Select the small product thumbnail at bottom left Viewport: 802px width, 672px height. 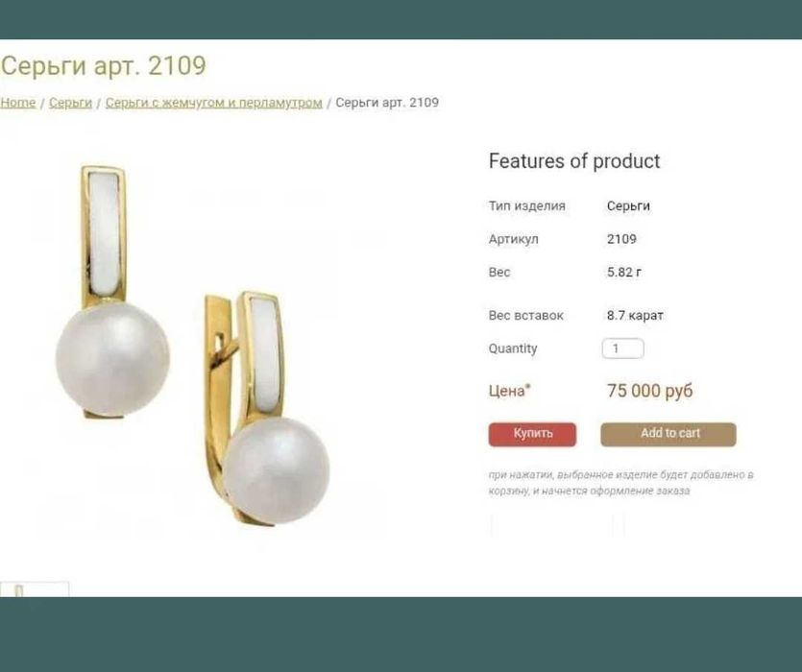click(35, 589)
